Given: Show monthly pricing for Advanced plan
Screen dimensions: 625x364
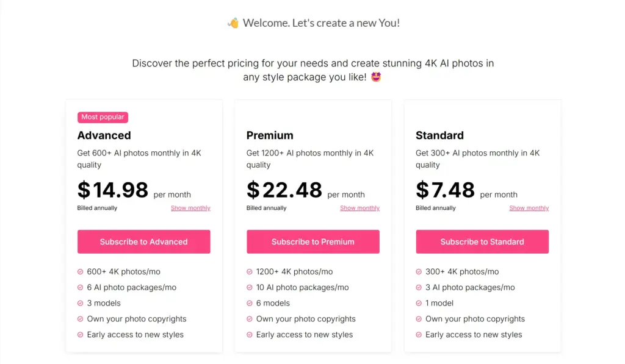Looking at the screenshot, I should coord(190,209).
